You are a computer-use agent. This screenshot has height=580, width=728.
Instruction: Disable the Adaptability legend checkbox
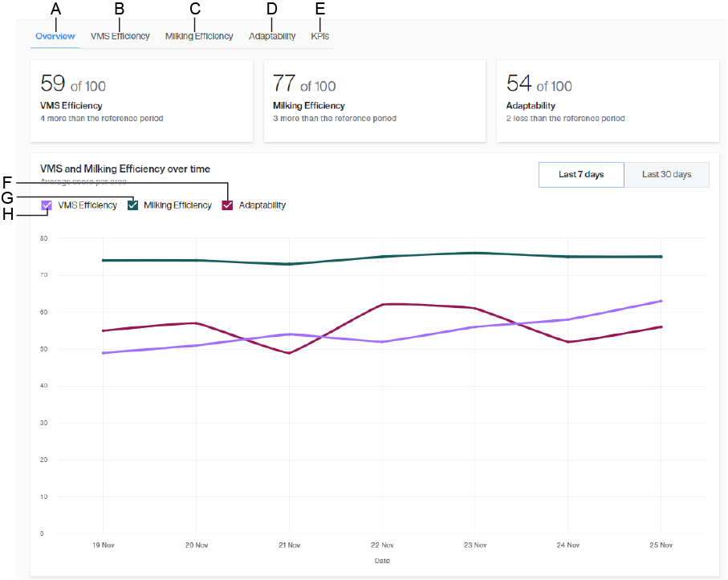tap(228, 205)
